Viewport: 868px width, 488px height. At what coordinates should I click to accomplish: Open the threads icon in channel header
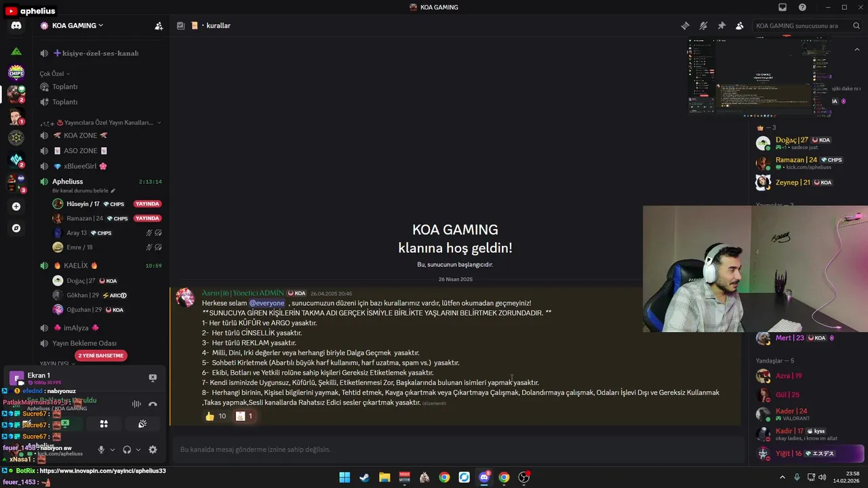tap(685, 26)
